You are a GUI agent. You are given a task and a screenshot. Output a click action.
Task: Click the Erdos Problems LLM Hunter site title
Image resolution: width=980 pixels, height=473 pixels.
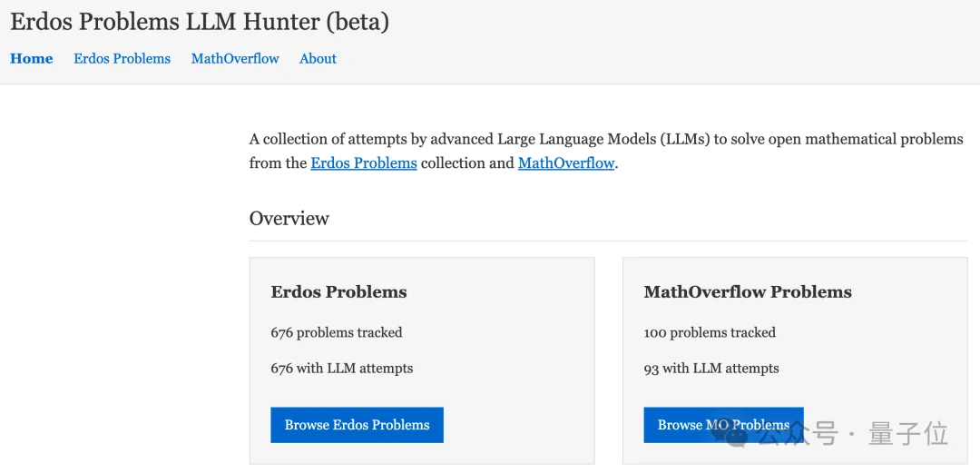[200, 21]
